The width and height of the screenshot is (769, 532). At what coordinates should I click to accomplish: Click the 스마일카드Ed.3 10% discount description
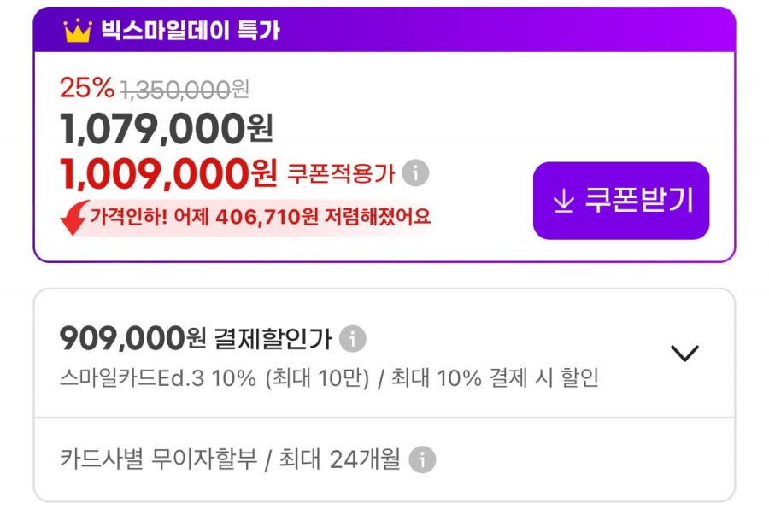coord(329,378)
